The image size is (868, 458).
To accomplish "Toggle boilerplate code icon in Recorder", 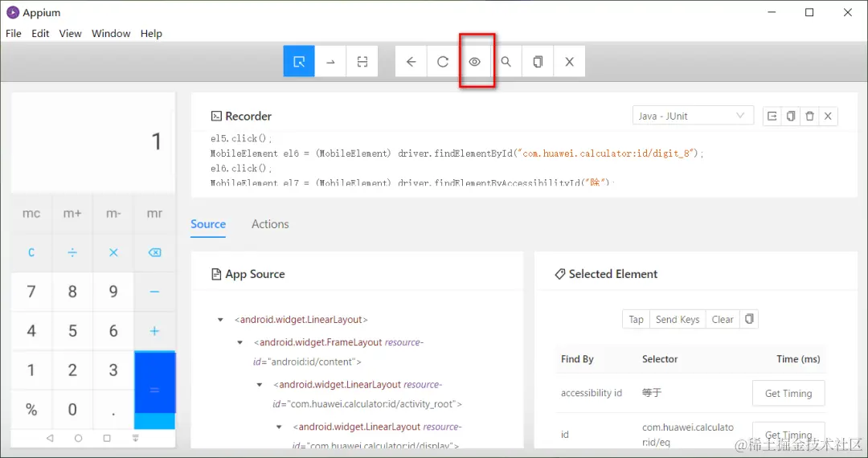I will 772,117.
